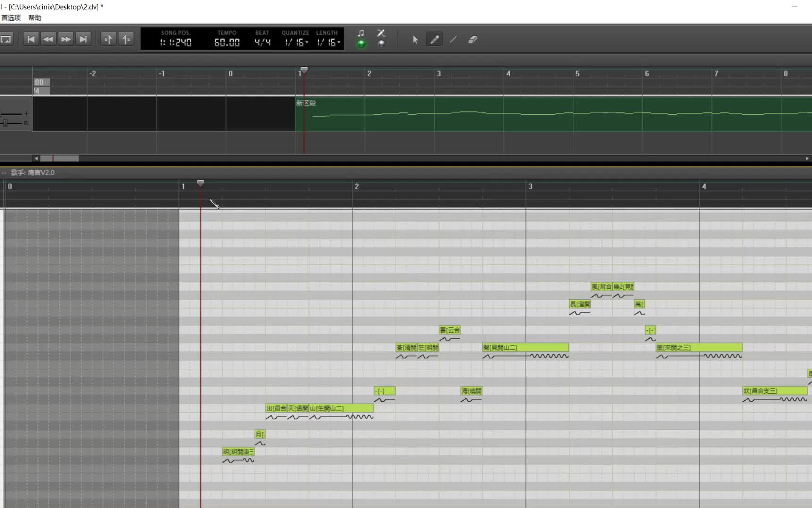Toggle the gray metronome indicator
The width and height of the screenshot is (812, 508).
click(x=381, y=44)
